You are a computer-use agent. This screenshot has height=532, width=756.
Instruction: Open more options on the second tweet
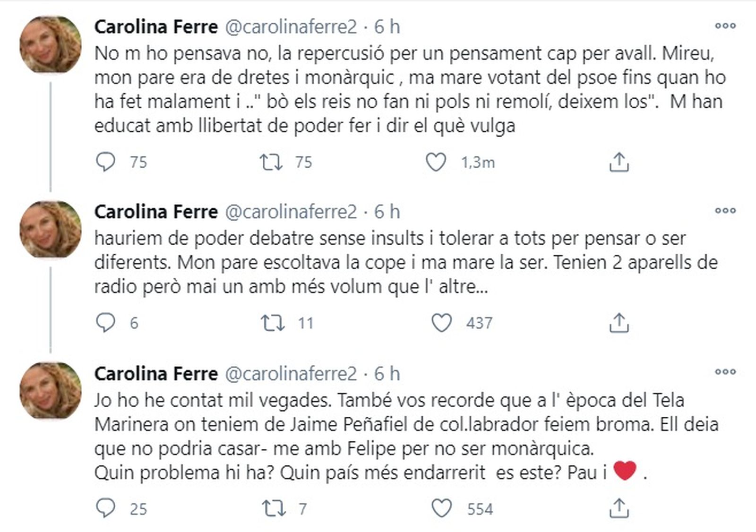(x=725, y=211)
